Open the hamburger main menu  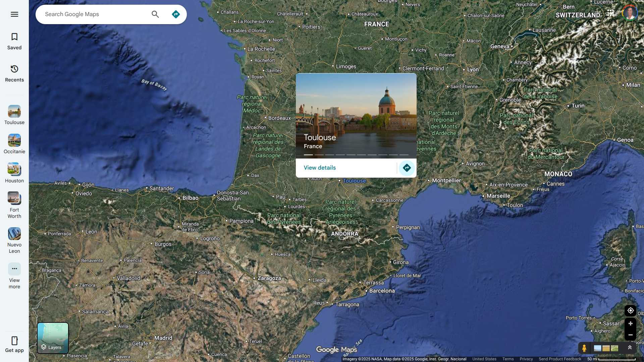14,14
